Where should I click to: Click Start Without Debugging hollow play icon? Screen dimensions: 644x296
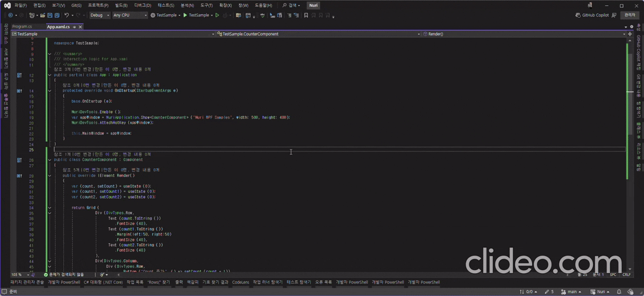tap(217, 15)
